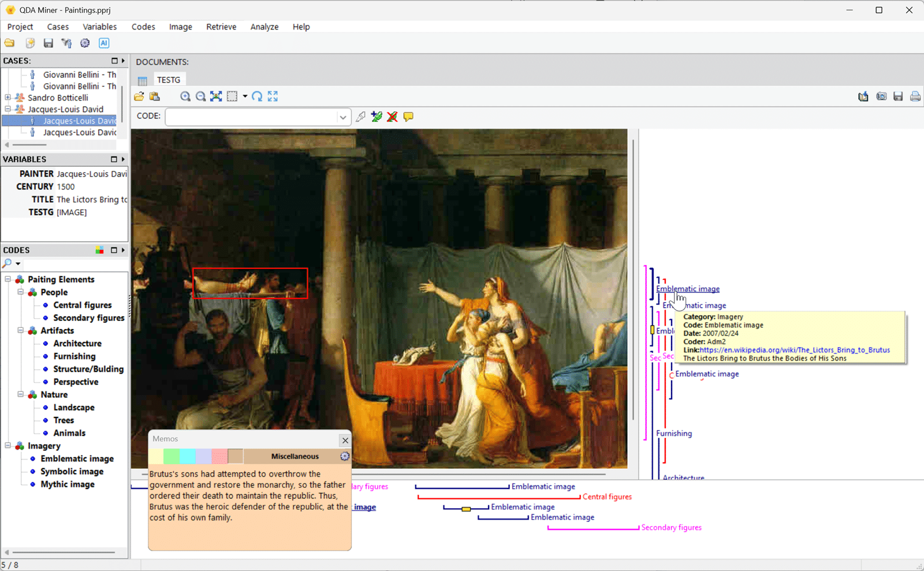This screenshot has height=571, width=924.
Task: Save the image using document toolbar disk icon
Action: [898, 96]
